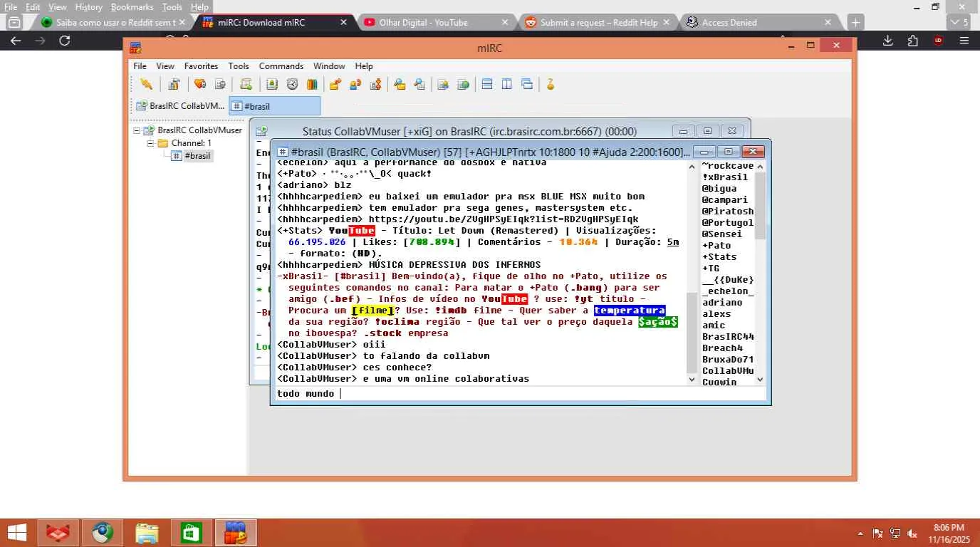
Task: Click nickname list scrollbar down arrow
Action: [760, 379]
